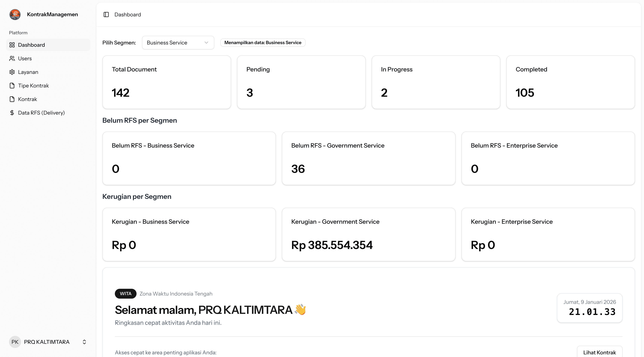Click the Tipe Kontrak document icon
644x357 pixels.
tap(12, 85)
